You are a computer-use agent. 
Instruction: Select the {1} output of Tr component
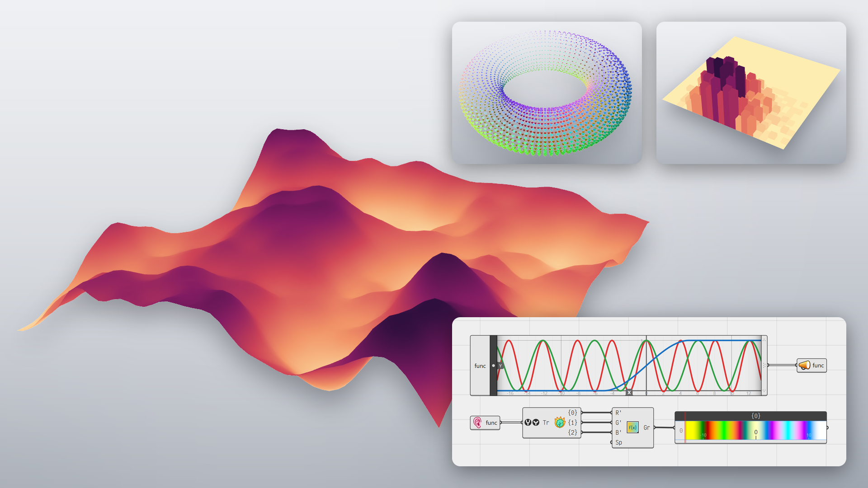point(573,422)
